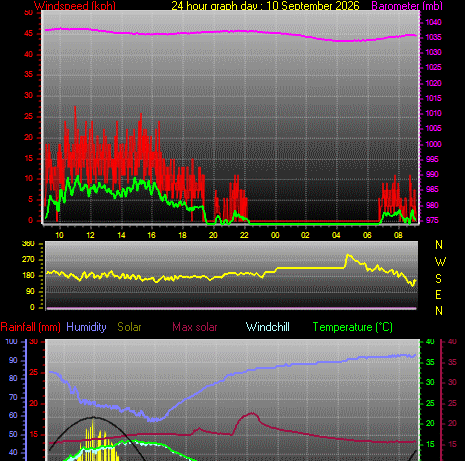Image resolution: width=465 pixels, height=461 pixels.
Task: Select the Windchill legend label
Action: pos(268,327)
